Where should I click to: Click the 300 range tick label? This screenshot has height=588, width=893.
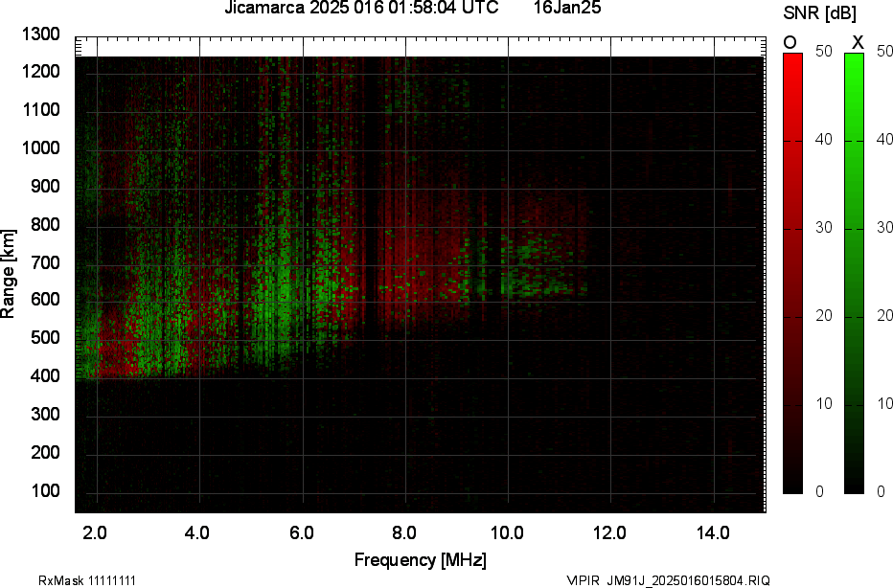[45, 414]
